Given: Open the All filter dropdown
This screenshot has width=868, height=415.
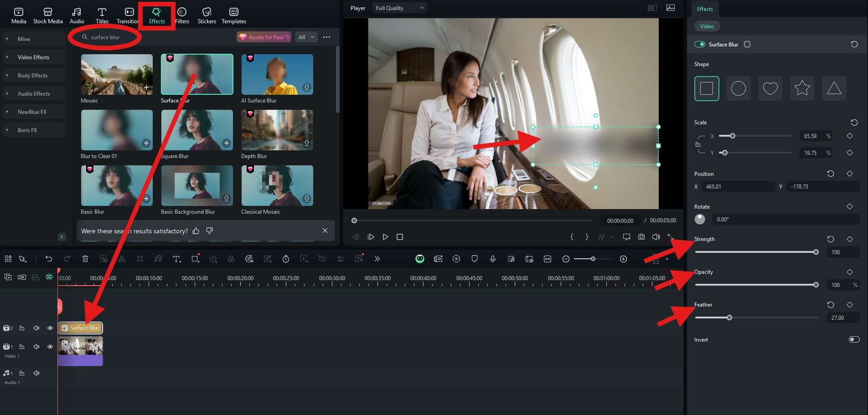Looking at the screenshot, I should [x=306, y=37].
